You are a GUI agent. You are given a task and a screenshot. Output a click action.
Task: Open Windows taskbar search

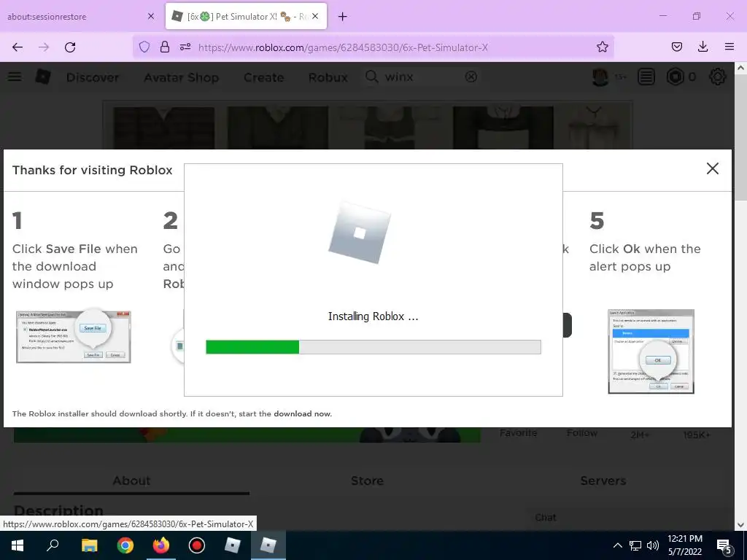53,545
